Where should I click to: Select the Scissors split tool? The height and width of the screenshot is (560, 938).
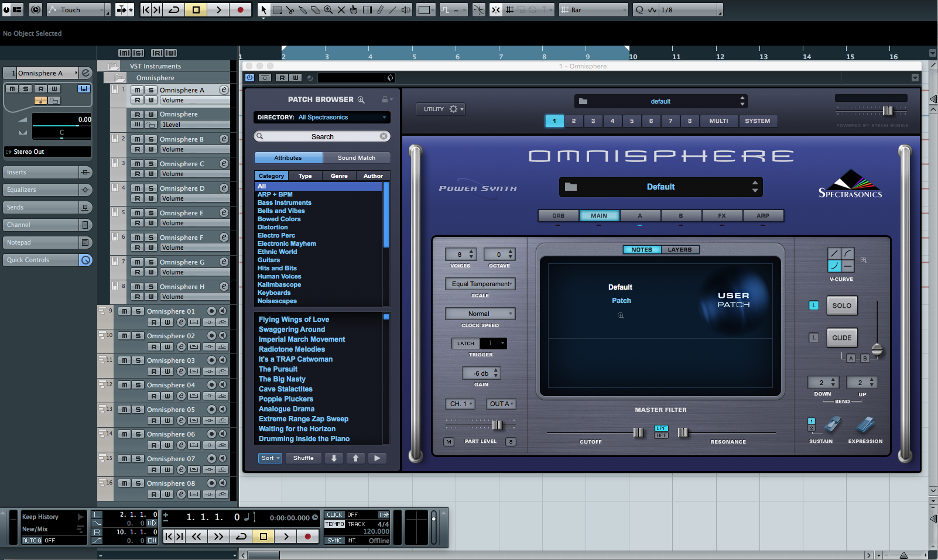291,9
